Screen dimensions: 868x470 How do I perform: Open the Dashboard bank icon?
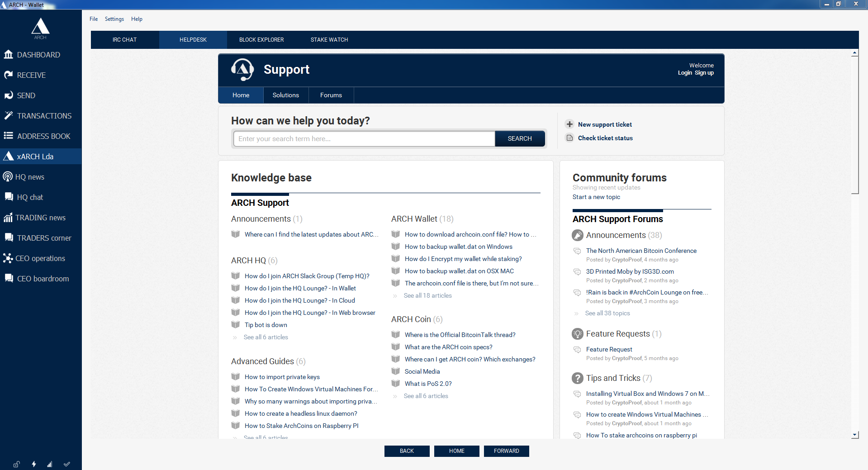point(8,55)
